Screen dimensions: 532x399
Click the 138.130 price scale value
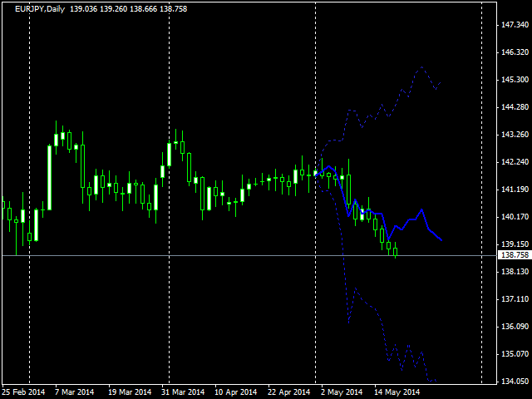click(515, 272)
